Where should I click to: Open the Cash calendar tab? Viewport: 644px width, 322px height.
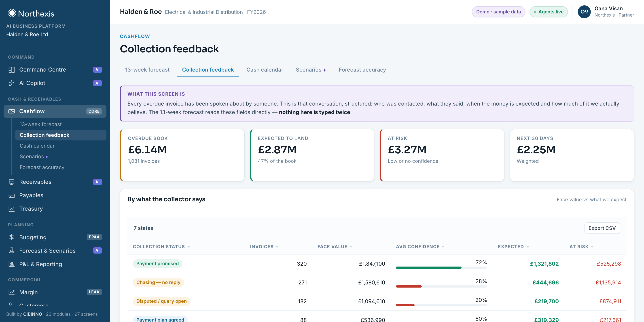click(x=265, y=70)
